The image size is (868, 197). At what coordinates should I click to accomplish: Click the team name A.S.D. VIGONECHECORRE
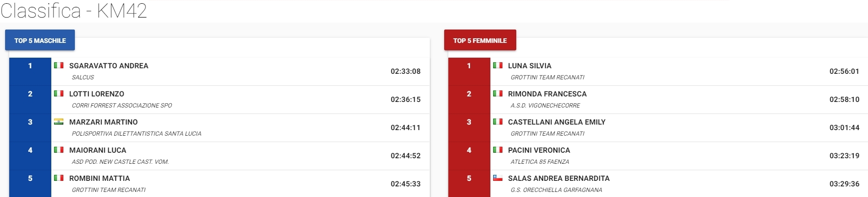pyautogui.click(x=545, y=106)
